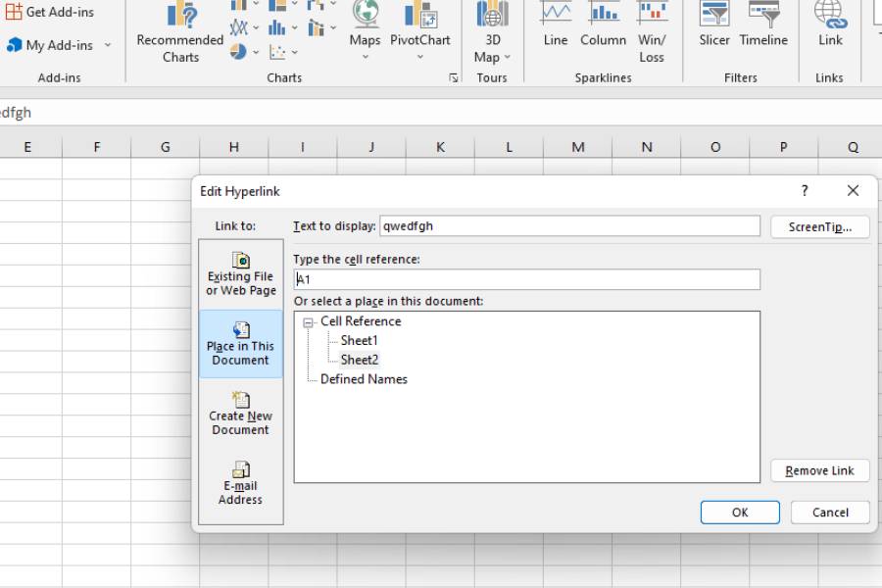Click the Filters group label
This screenshot has width=882, height=588.
[x=740, y=78]
